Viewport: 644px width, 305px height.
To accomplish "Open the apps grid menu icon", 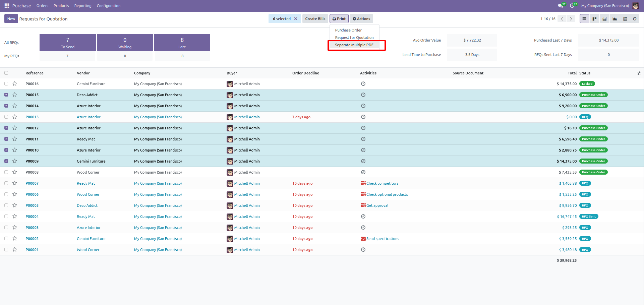I will click(7, 6).
